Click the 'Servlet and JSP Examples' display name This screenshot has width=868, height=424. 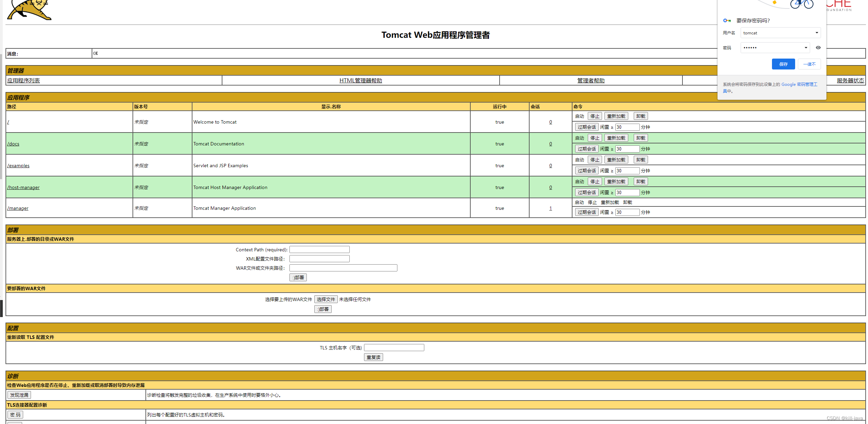pyautogui.click(x=221, y=166)
